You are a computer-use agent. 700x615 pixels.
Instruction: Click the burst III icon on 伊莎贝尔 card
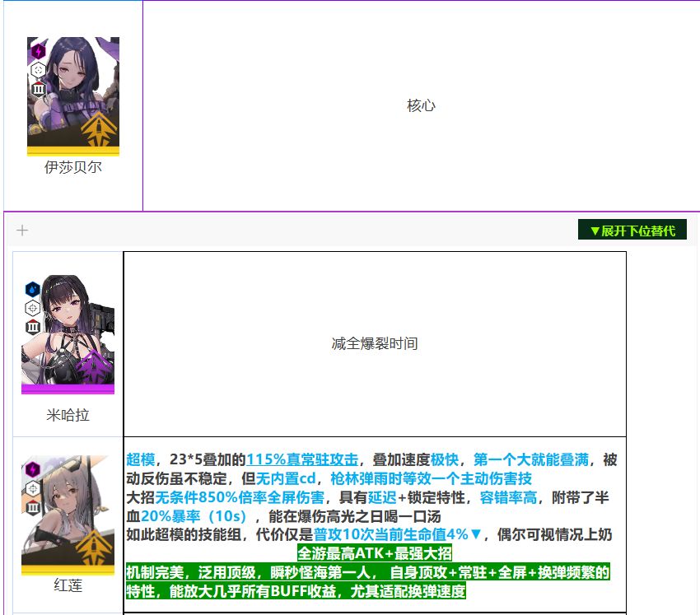(x=39, y=88)
